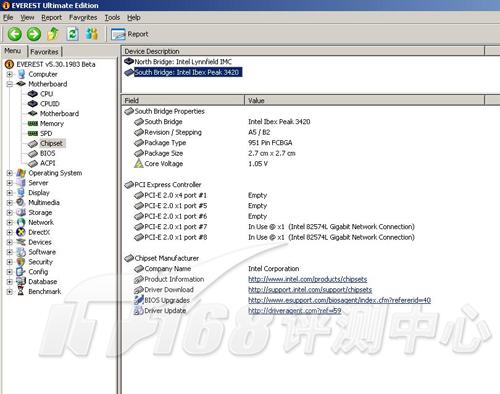The width and height of the screenshot is (500, 394).
Task: Open the esupport.com BIOS upgrades link
Action: coord(339,300)
